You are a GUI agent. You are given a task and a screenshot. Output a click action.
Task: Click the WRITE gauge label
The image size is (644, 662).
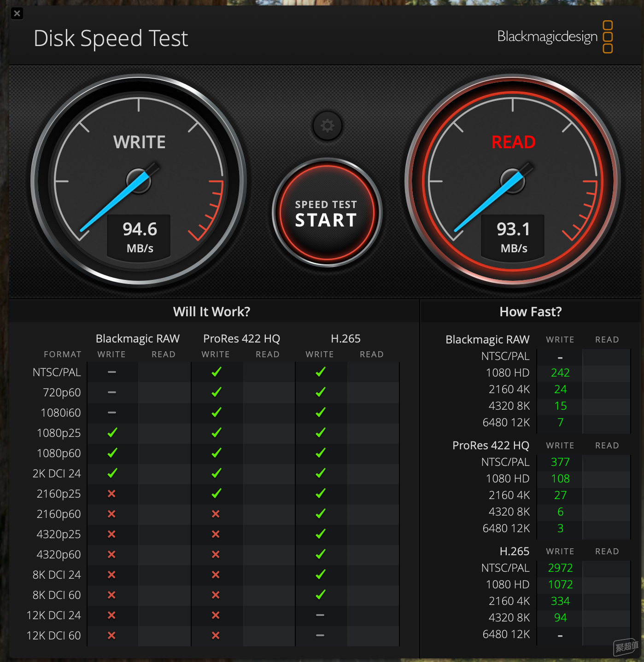(x=140, y=142)
